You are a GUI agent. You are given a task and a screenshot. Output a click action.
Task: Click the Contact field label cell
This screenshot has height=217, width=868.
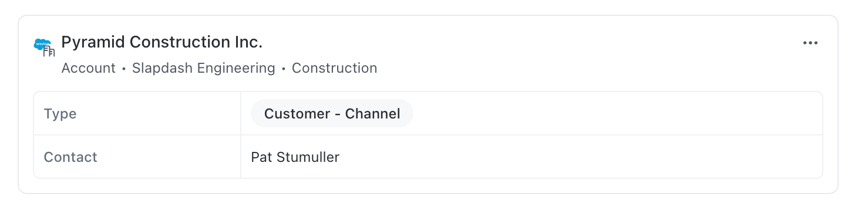[x=137, y=157]
